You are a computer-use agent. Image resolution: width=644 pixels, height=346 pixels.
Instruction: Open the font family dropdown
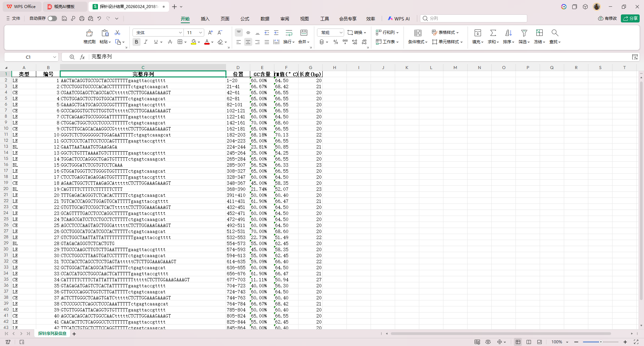pyautogui.click(x=180, y=33)
